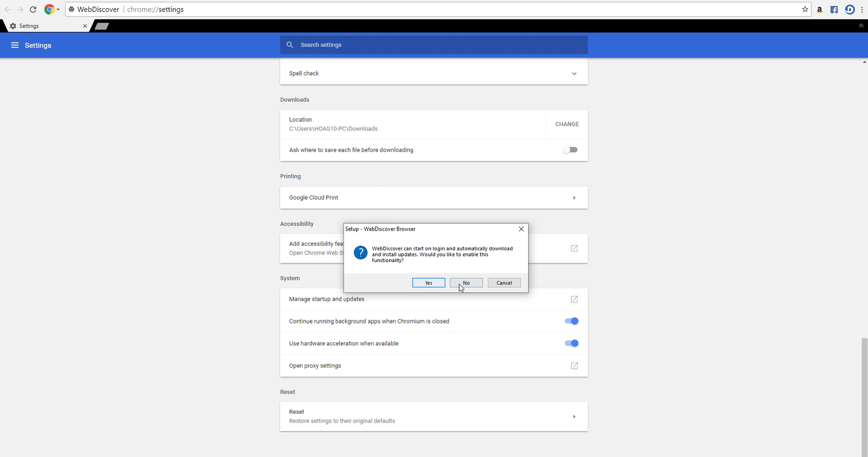Click No in the setup dialog
The width and height of the screenshot is (868, 457).
coord(466,283)
